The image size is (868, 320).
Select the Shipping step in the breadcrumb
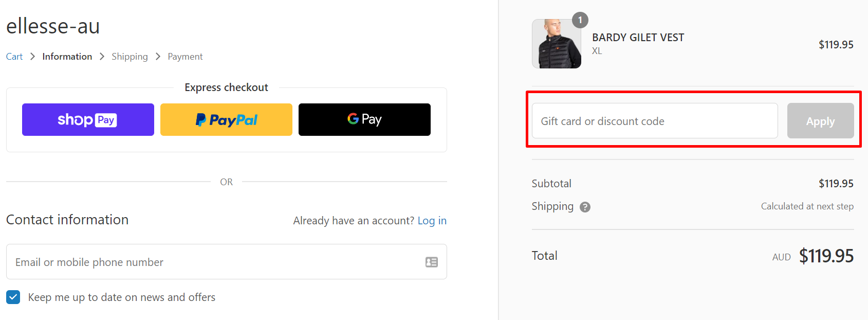pyautogui.click(x=130, y=56)
